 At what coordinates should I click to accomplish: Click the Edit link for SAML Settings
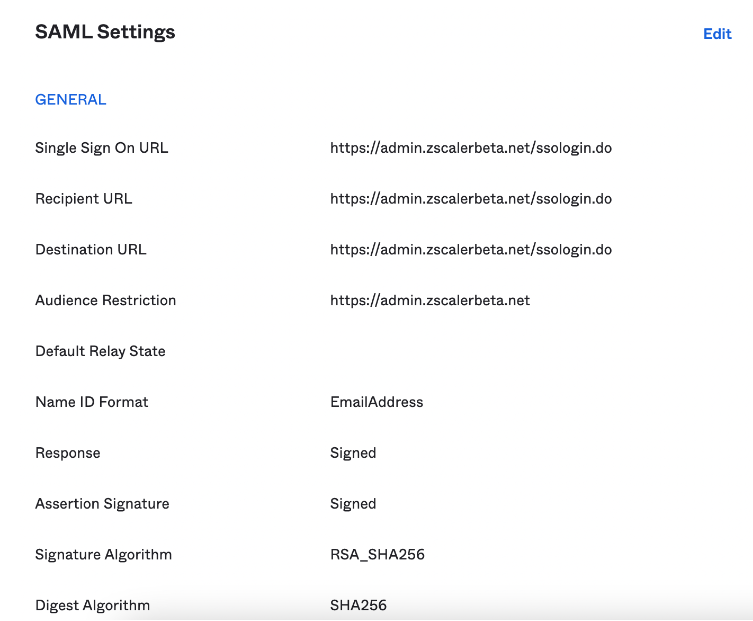717,34
